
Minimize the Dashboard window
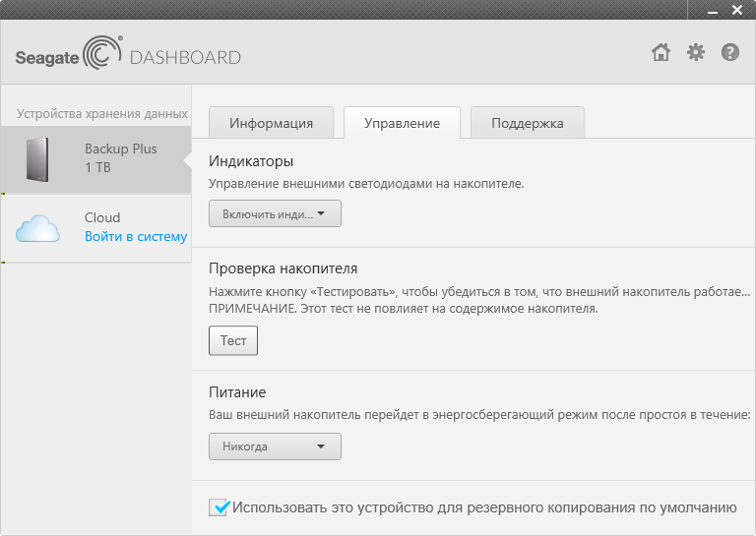coord(713,11)
